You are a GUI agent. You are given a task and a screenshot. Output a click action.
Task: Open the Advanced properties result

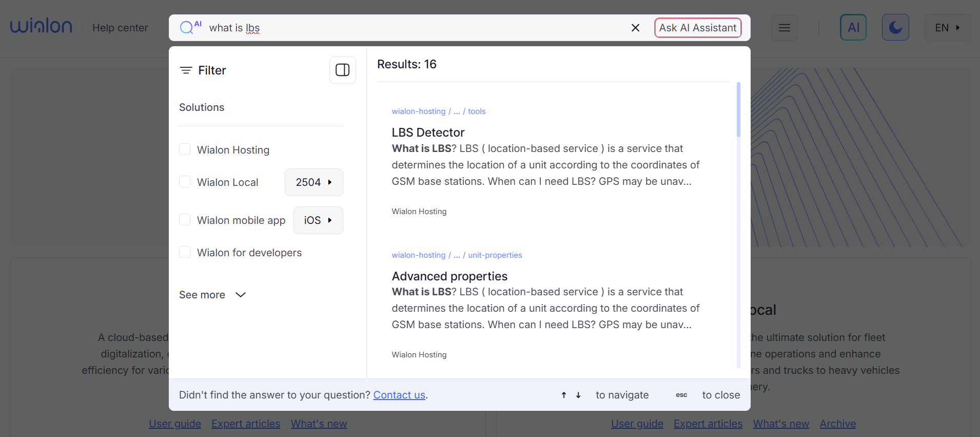449,276
